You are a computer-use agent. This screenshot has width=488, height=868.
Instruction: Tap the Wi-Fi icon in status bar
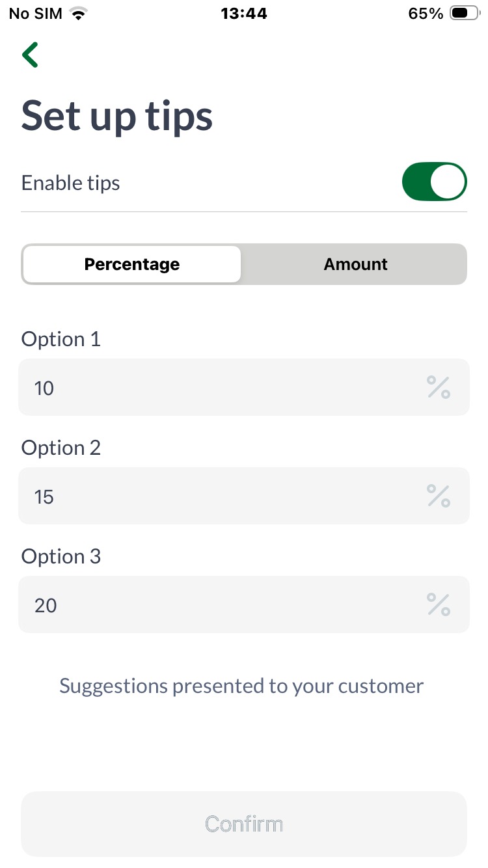point(79,14)
